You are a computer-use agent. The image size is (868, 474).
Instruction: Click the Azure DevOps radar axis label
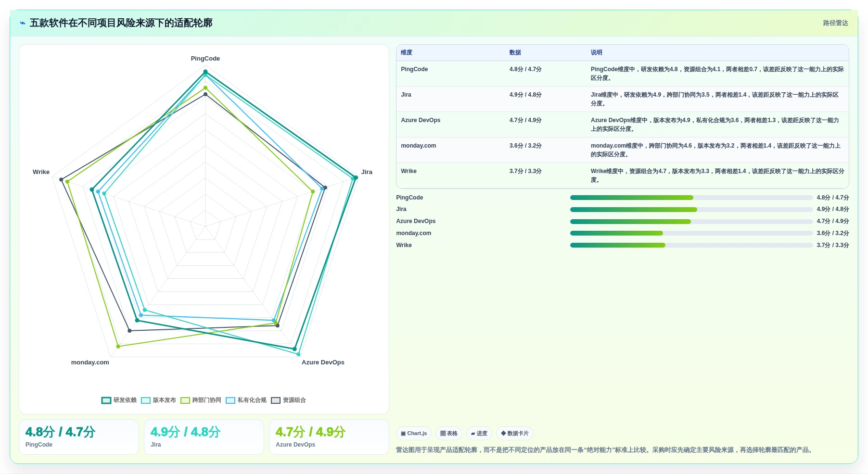[x=323, y=362]
